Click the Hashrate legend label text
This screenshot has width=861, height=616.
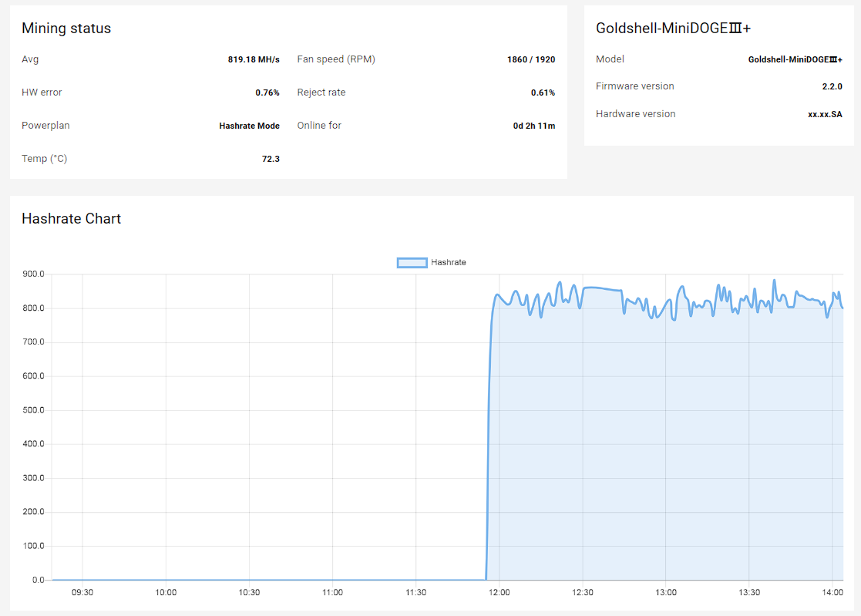coord(449,263)
